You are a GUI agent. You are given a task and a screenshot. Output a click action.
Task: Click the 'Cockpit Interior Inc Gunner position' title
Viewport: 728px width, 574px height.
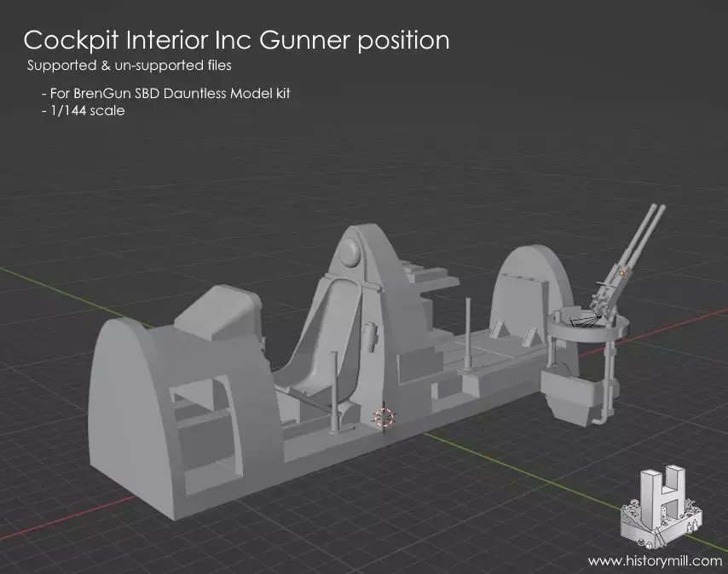coord(236,41)
